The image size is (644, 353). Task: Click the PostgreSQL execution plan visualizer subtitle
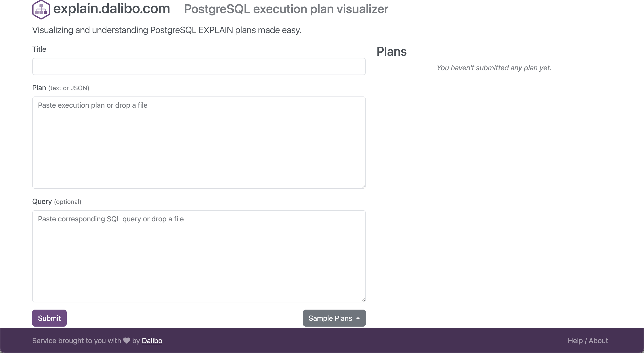tap(286, 9)
